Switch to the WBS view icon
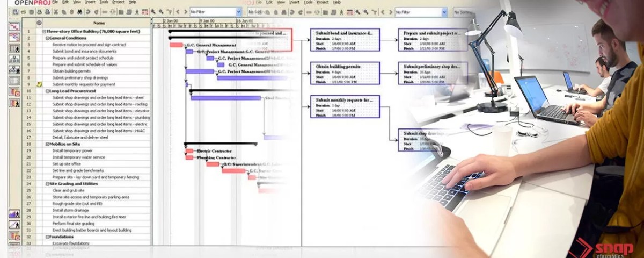Image resolution: width=644 pixels, height=258 pixels. tap(14, 59)
